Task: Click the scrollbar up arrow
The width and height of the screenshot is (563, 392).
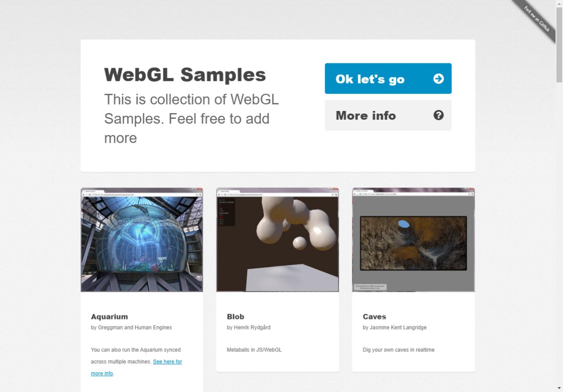Action: [x=559, y=3]
